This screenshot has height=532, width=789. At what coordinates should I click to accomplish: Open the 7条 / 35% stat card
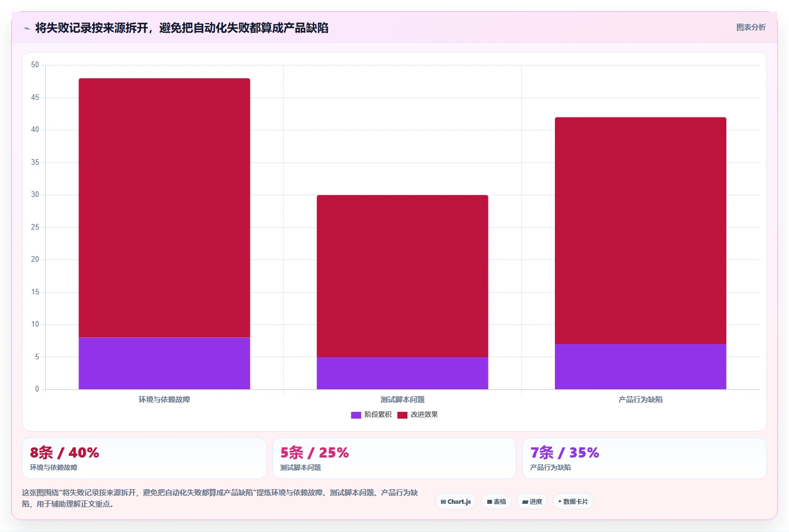644,458
